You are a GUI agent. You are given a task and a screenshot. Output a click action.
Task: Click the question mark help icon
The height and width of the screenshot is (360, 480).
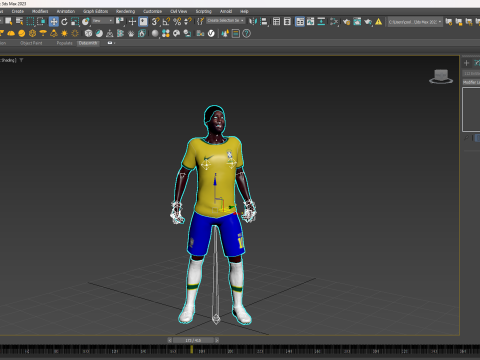point(246,33)
